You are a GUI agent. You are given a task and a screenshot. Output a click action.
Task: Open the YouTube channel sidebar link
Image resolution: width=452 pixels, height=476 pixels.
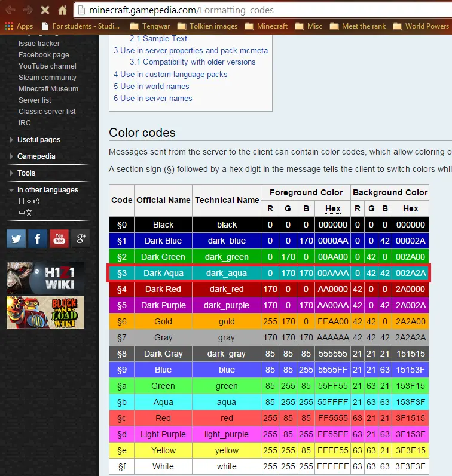(47, 66)
